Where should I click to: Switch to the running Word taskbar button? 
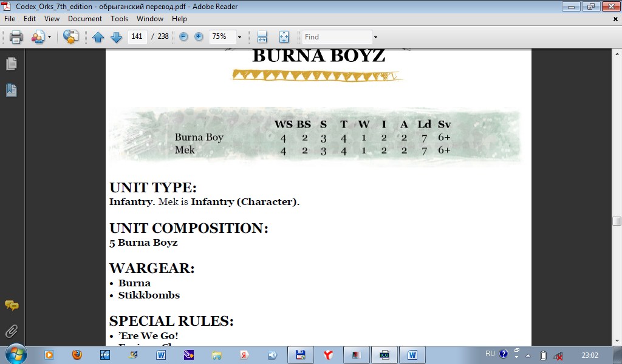click(412, 355)
